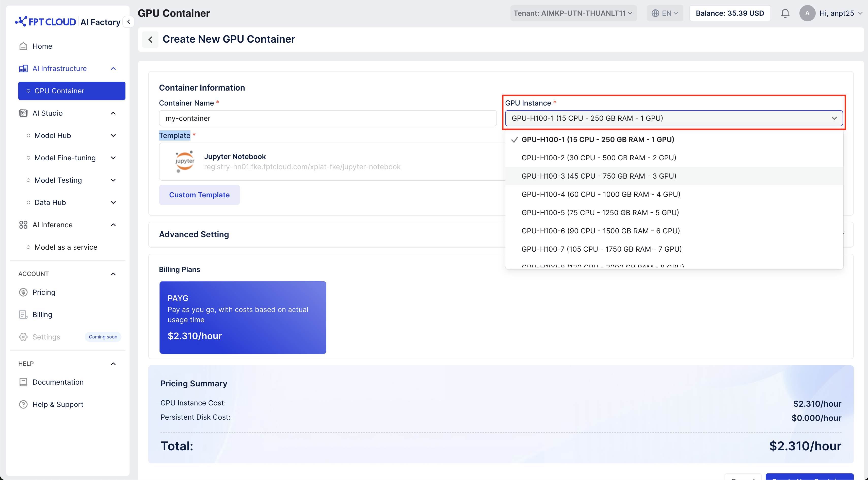Open Model as a service
This screenshot has height=480, width=868.
[66, 247]
